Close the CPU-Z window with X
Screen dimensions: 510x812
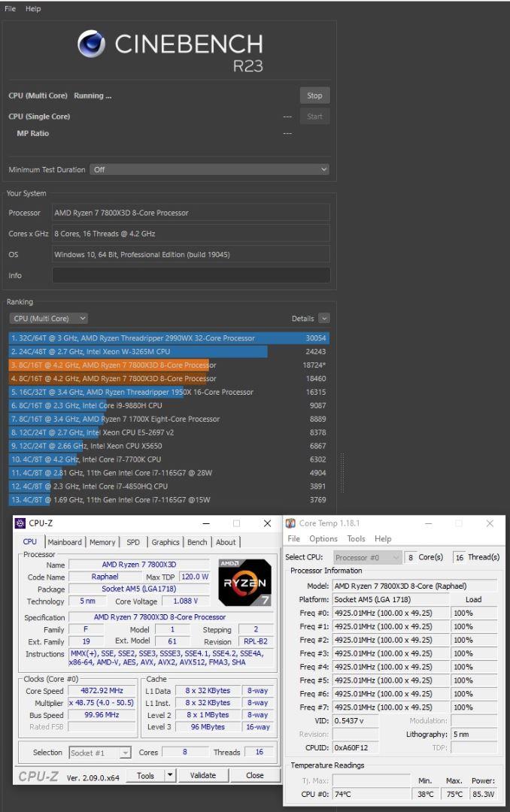pyautogui.click(x=267, y=523)
